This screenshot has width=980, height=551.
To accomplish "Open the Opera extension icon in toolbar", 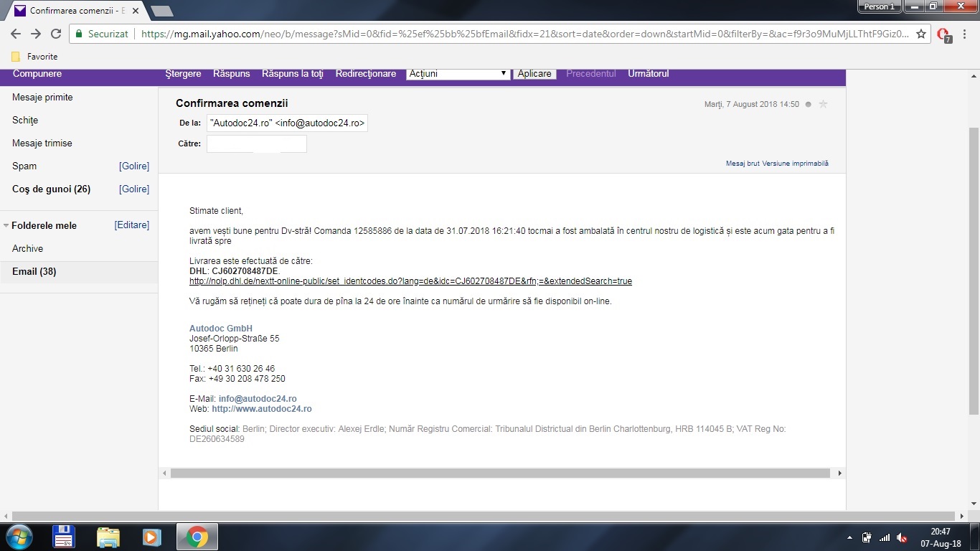I will point(944,34).
